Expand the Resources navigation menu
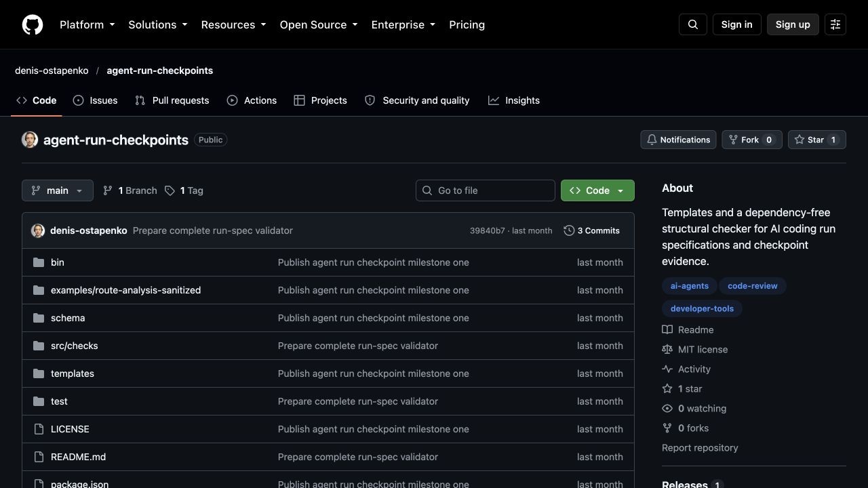Screen dimensions: 868x488 [x=234, y=24]
